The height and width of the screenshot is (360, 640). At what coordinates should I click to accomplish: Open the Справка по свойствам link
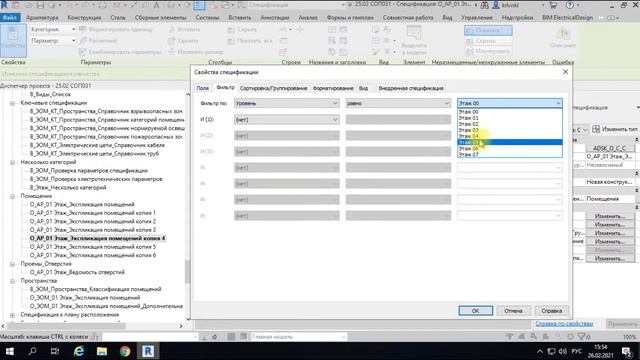564,323
